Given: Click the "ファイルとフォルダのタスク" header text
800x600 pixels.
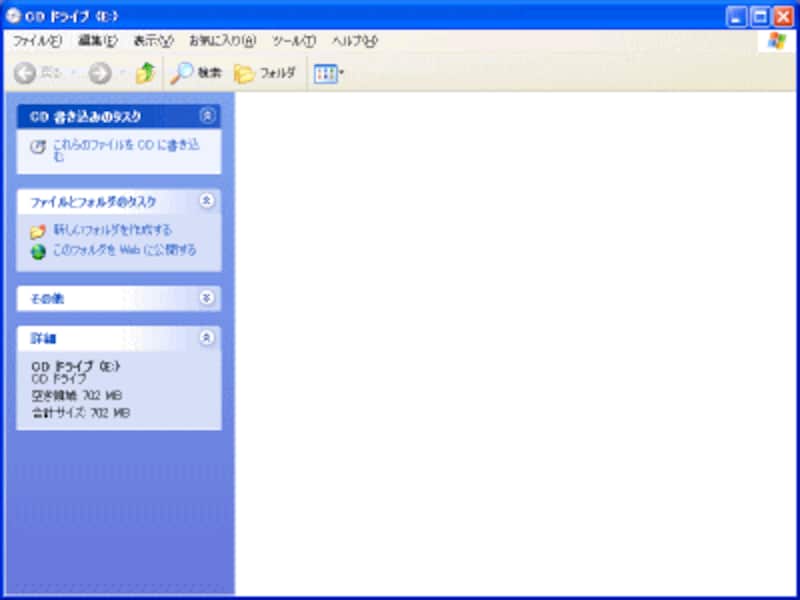Looking at the screenshot, I should point(93,202).
